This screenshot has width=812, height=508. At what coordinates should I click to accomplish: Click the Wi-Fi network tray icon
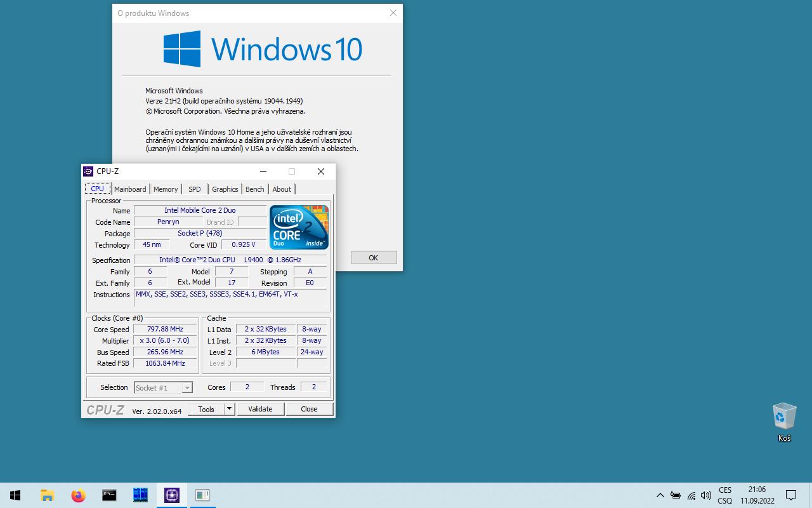coord(691,495)
